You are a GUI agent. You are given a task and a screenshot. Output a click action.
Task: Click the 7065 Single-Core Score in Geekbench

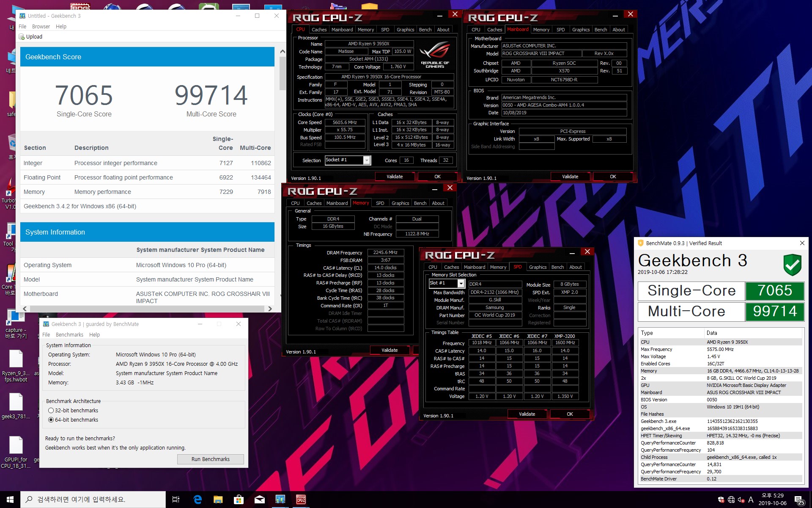pos(84,95)
